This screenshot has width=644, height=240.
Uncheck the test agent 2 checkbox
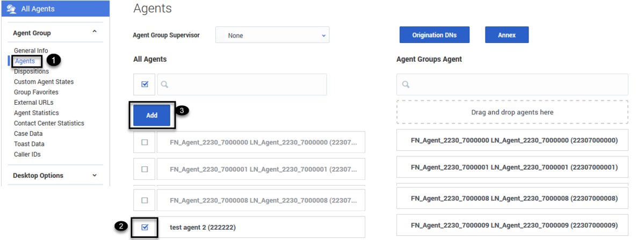point(144,227)
